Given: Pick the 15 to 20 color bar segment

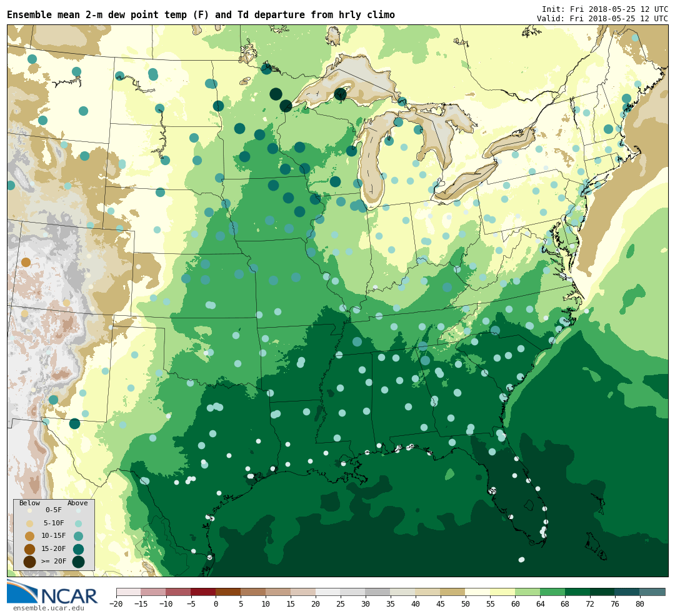Looking at the screenshot, I should 303,592.
